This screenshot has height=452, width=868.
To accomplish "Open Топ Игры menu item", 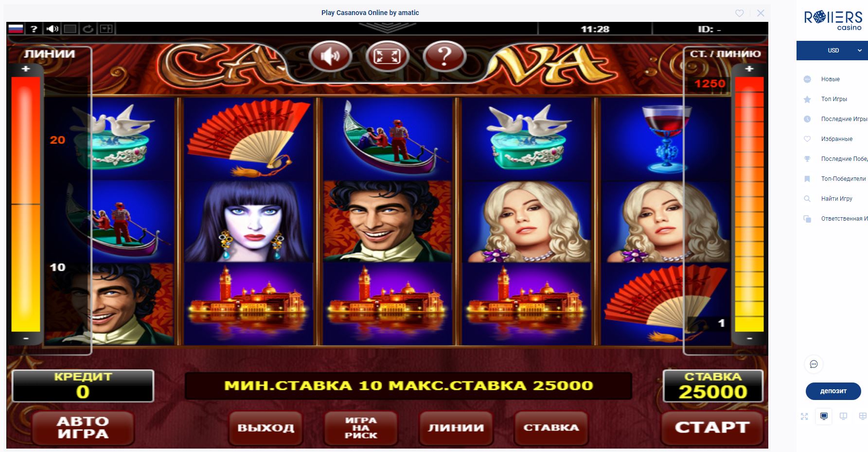I will coord(834,99).
